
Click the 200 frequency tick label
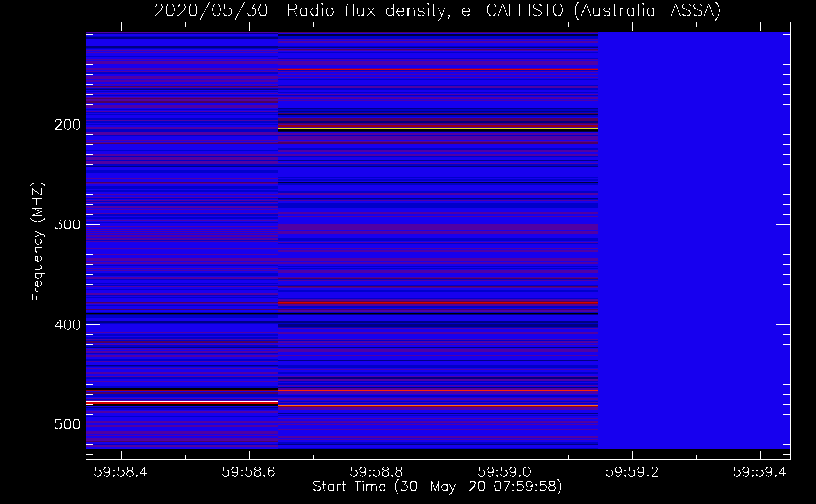click(68, 124)
